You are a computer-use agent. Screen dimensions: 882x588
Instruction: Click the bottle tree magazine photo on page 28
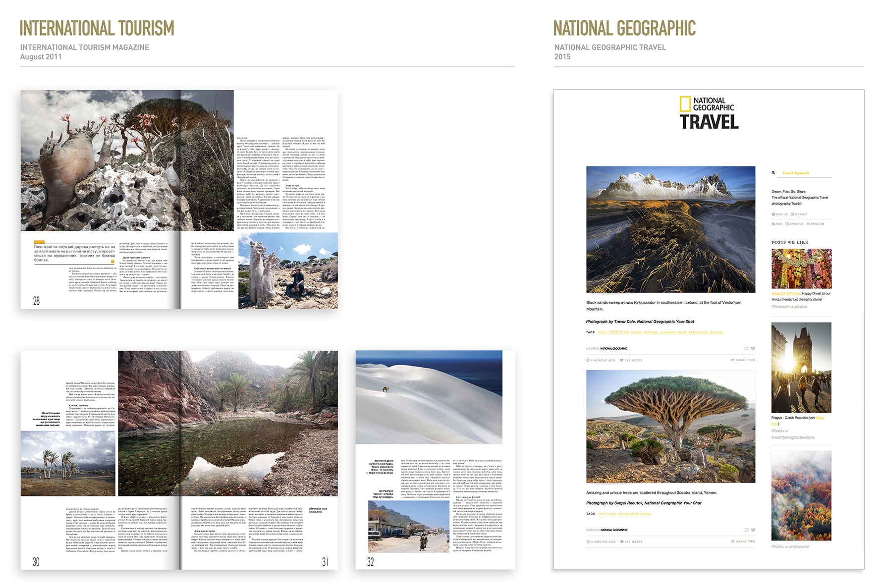click(x=127, y=160)
